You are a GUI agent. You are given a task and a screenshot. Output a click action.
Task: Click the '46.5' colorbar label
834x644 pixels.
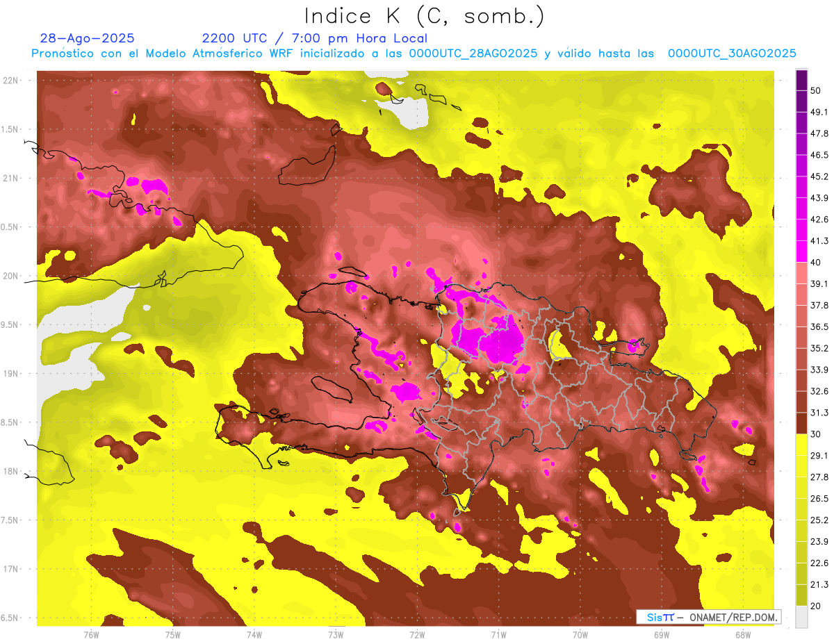click(819, 155)
